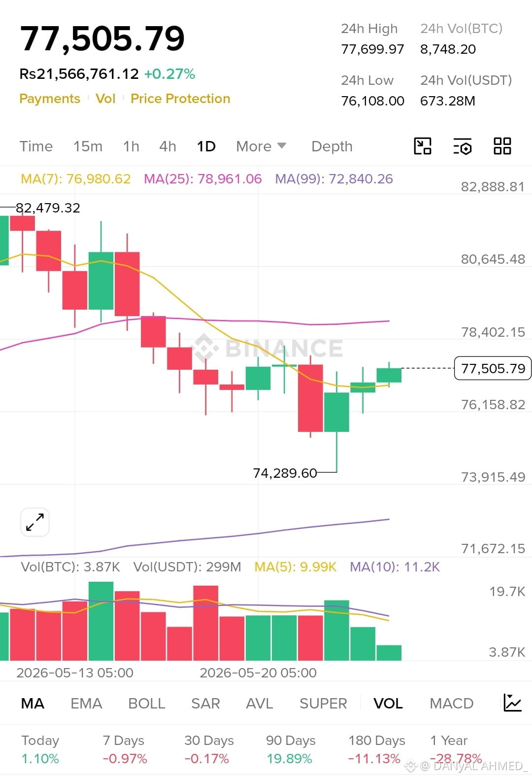Select the 1D timeframe
Viewport: 532px width, 778px height.
pyautogui.click(x=206, y=146)
